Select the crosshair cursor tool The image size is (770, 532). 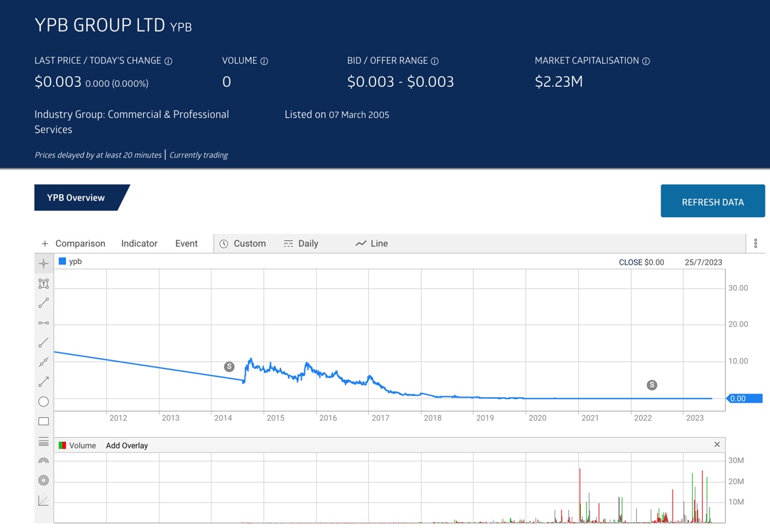coord(43,263)
